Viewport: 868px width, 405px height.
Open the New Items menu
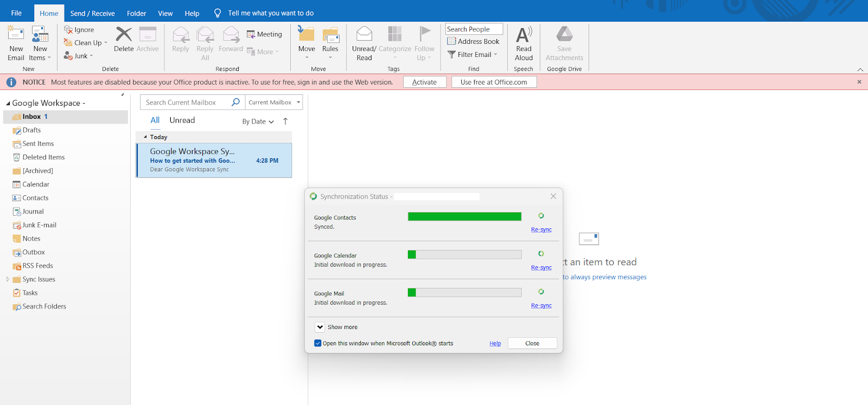pyautogui.click(x=40, y=43)
